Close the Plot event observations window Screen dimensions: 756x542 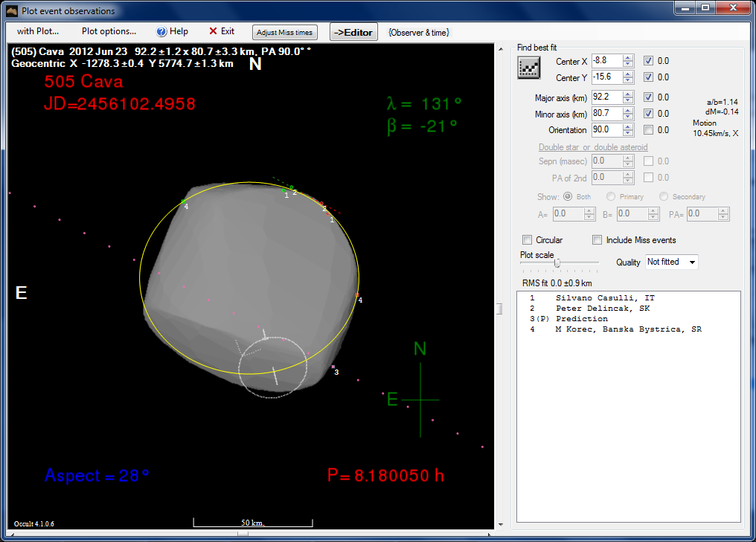coord(734,7)
